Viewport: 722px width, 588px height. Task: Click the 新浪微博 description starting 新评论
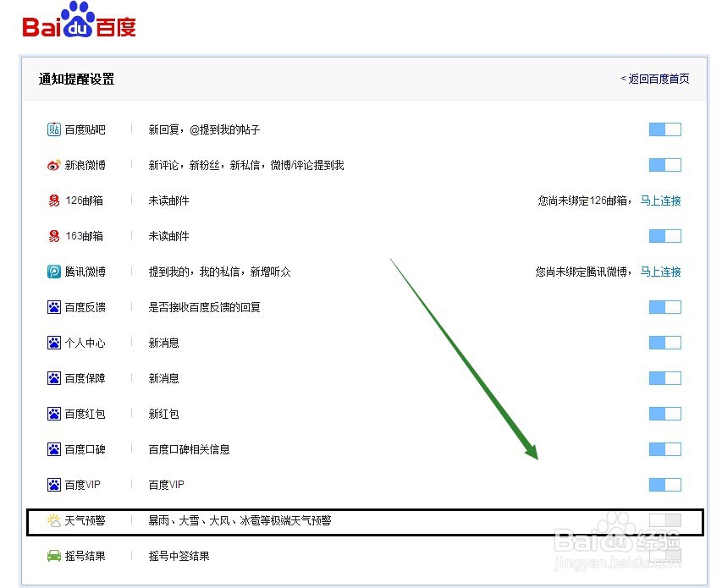246,165
